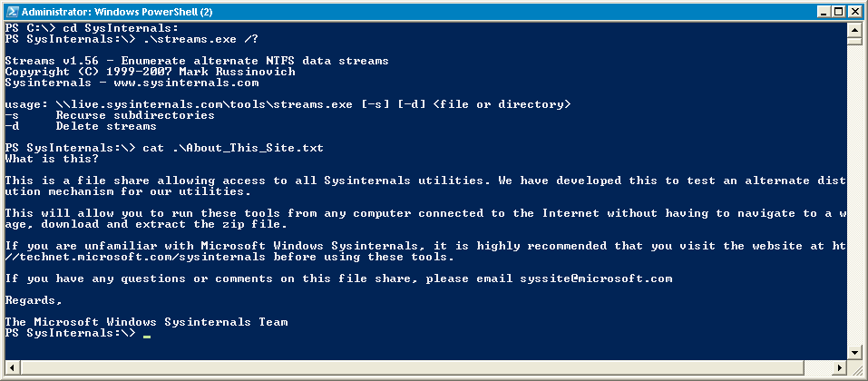
Task: Click the blinking cursor at the prompt
Action: click(x=147, y=337)
